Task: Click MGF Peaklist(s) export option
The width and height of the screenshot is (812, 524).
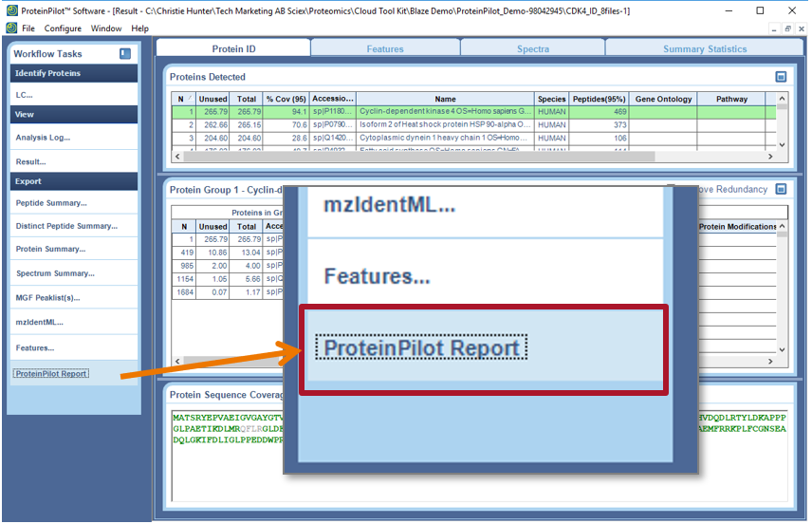Action: tap(47, 299)
